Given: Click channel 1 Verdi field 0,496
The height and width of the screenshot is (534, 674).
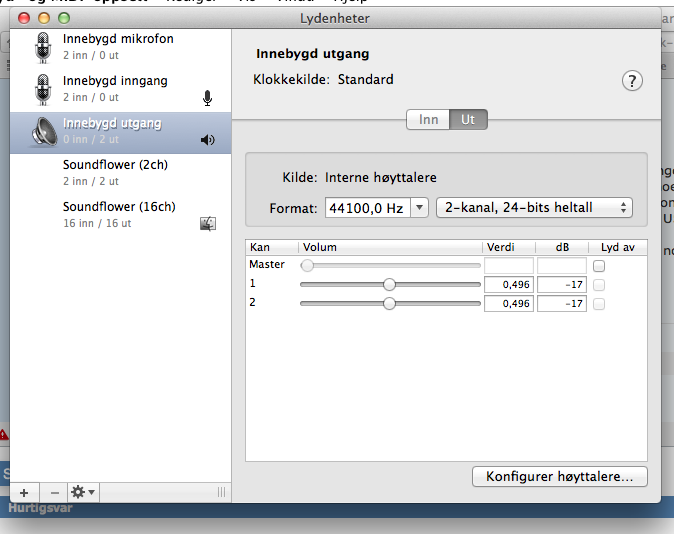Looking at the screenshot, I should [x=509, y=285].
